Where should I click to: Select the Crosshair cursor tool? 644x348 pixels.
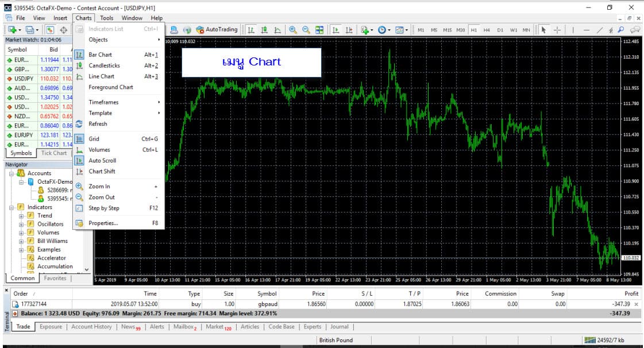point(557,30)
